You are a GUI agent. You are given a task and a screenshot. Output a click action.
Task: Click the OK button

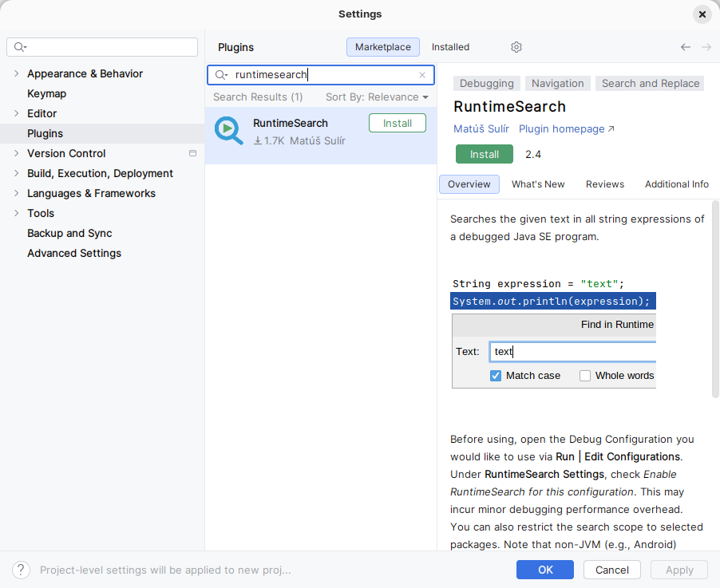click(x=545, y=570)
